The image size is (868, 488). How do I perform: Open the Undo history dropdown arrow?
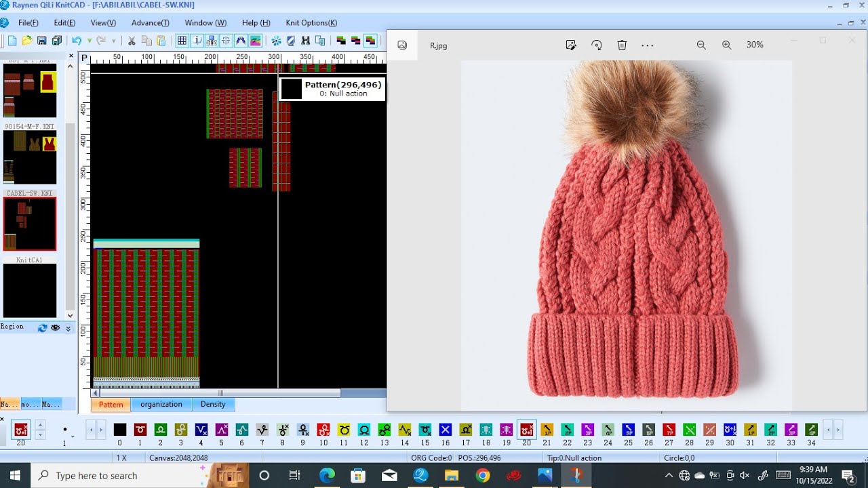89,41
